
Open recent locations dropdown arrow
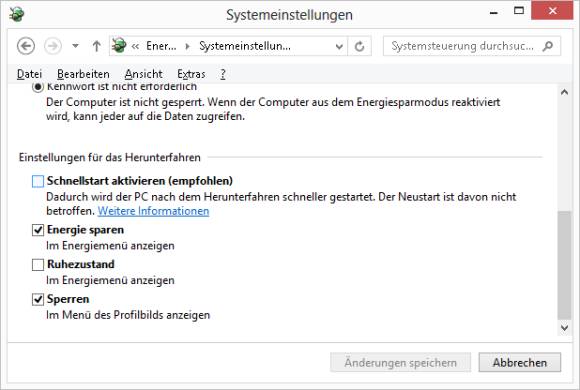[x=75, y=46]
